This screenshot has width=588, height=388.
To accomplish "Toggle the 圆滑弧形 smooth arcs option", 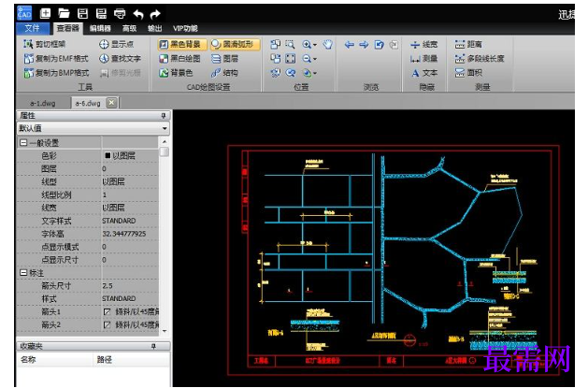I will (x=235, y=44).
